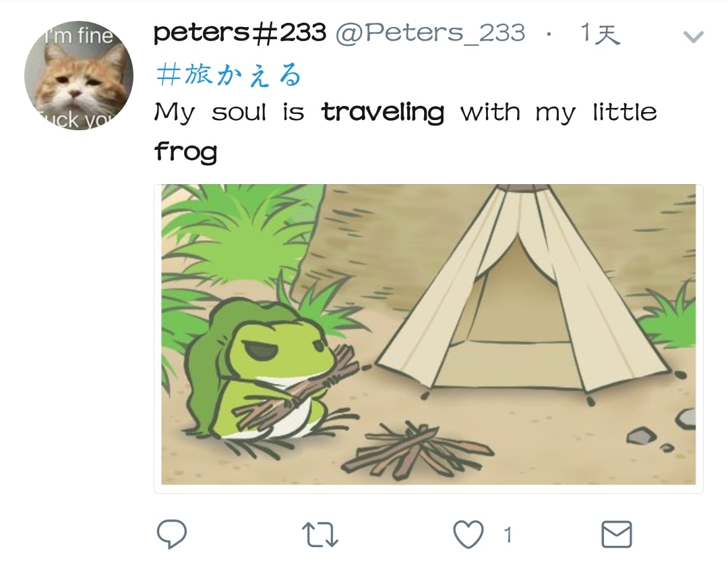This screenshot has width=728, height=562.
Task: Open the peters#233 display name
Action: pyautogui.click(x=240, y=32)
